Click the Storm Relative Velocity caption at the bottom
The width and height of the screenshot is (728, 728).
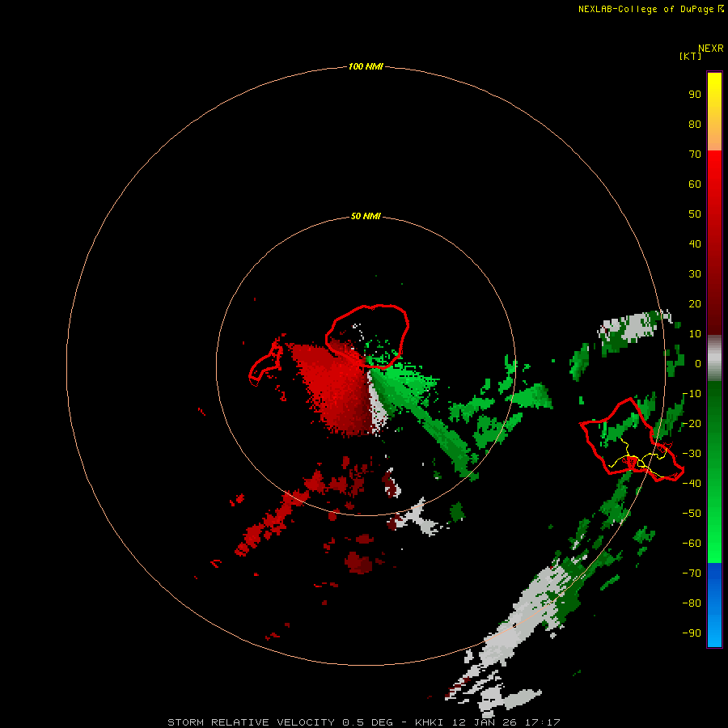pos(363,722)
